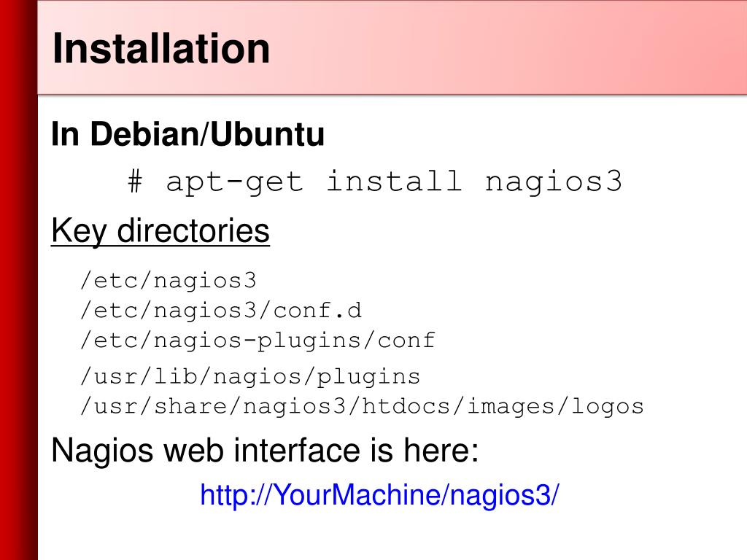Select the In Debian/Ubuntu heading
The height and width of the screenshot is (560, 747).
point(187,134)
